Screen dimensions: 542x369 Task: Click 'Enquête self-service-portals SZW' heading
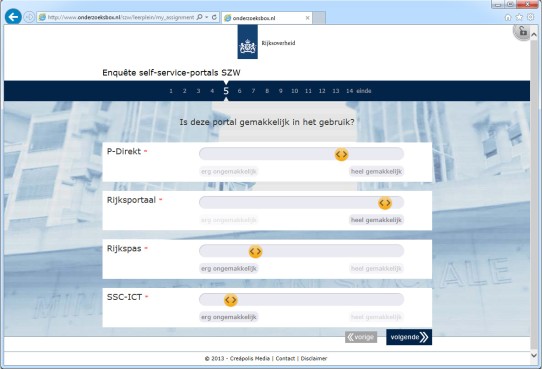point(171,73)
